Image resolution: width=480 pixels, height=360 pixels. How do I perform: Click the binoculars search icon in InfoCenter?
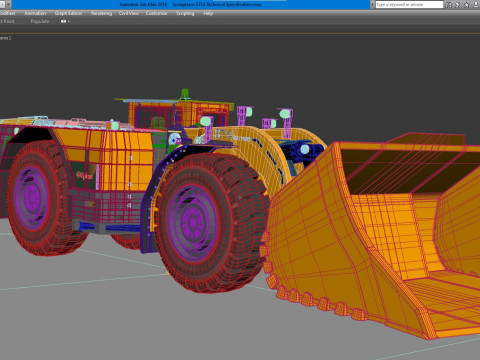tap(448, 5)
